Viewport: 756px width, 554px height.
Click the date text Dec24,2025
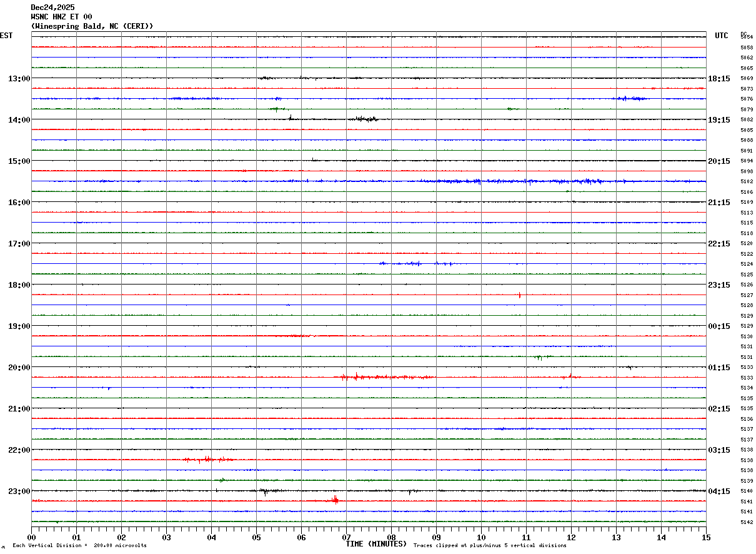(x=52, y=8)
